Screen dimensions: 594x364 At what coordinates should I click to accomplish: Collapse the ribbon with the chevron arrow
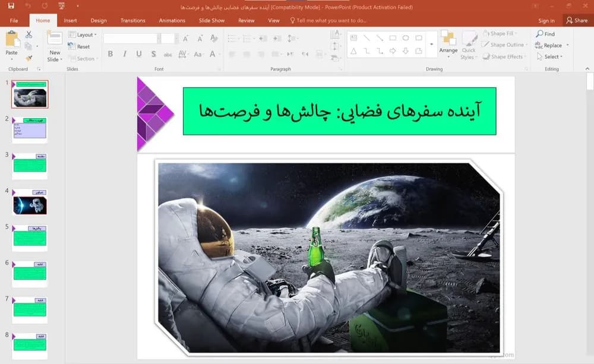(587, 68)
